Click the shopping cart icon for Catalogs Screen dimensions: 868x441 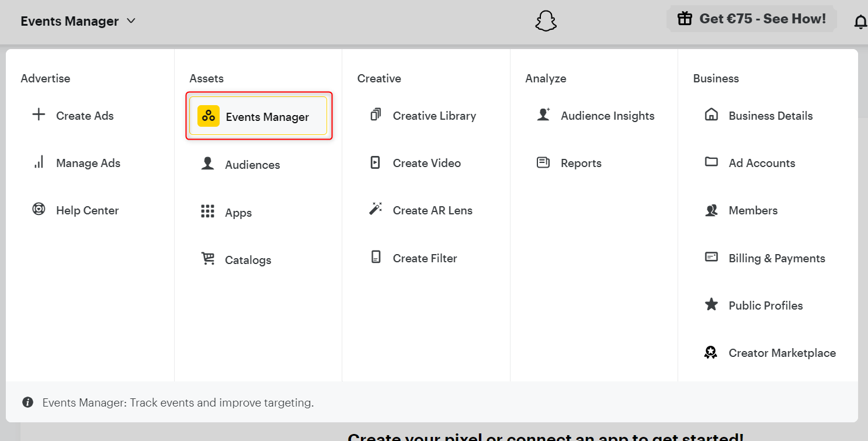point(208,259)
